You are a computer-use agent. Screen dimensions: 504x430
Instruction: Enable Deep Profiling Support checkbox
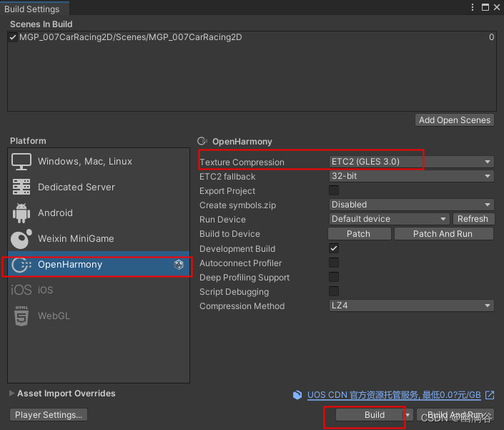334,277
